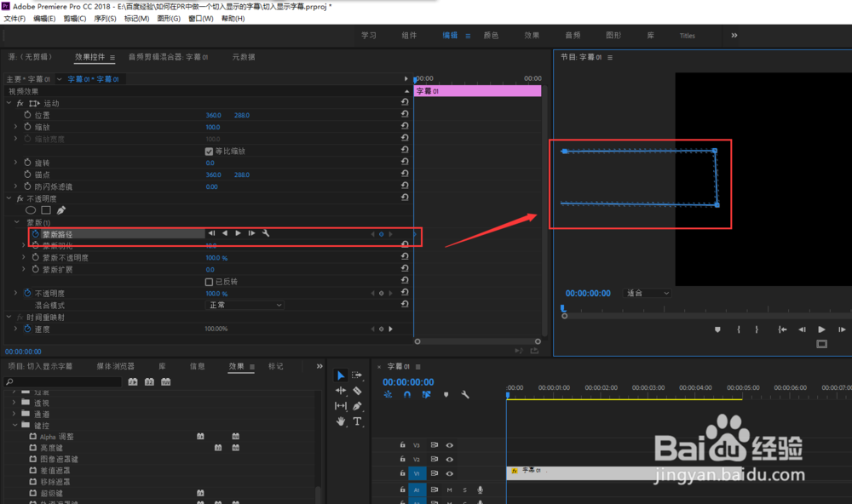852x504 pixels.
Task: Reset the 缩放 parameter
Action: coord(405,125)
